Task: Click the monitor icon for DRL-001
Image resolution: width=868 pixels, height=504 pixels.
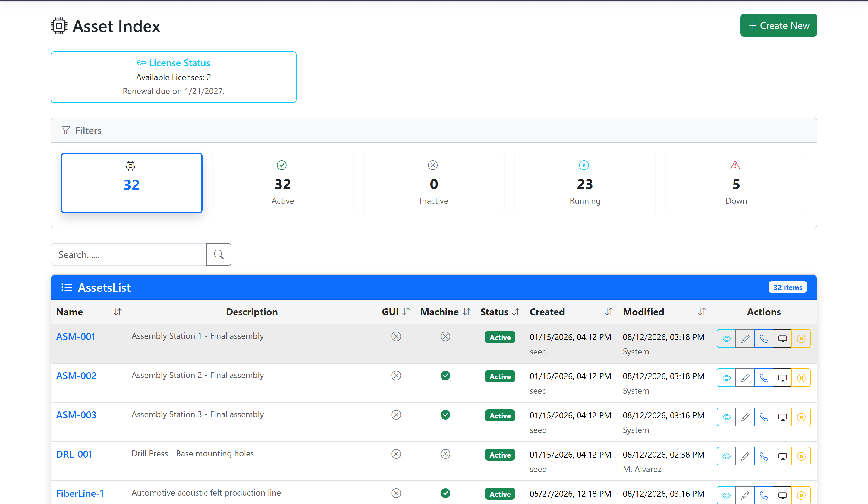Action: (x=782, y=456)
